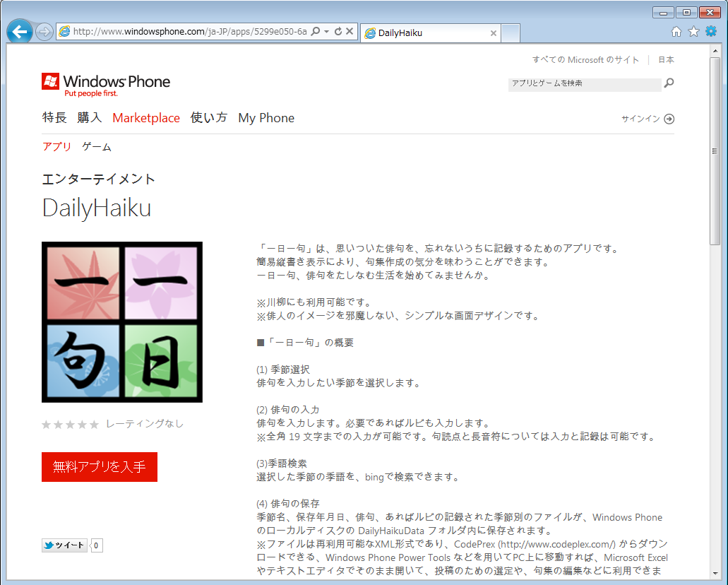Screen dimensions: 728x585
Task: Open the Favorites star icon
Action: click(x=693, y=31)
